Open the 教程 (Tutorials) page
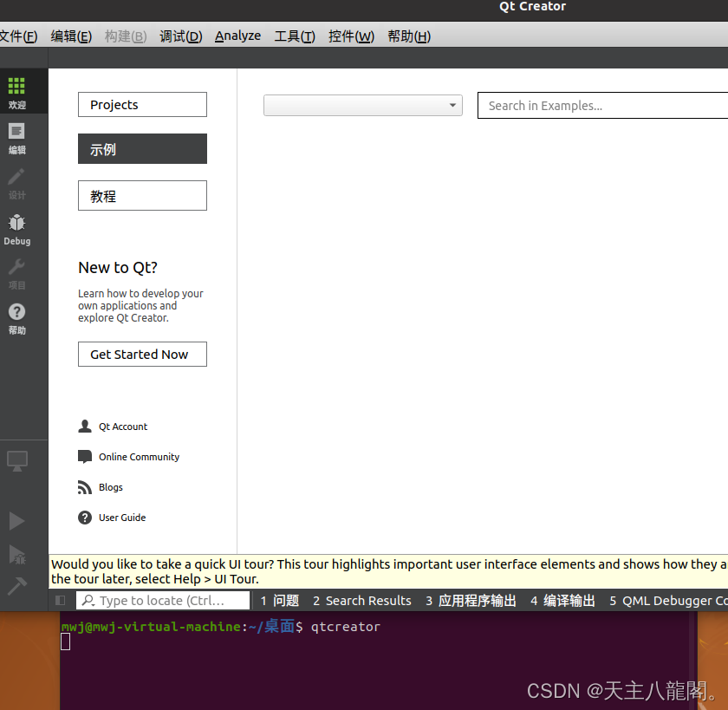 (x=142, y=196)
